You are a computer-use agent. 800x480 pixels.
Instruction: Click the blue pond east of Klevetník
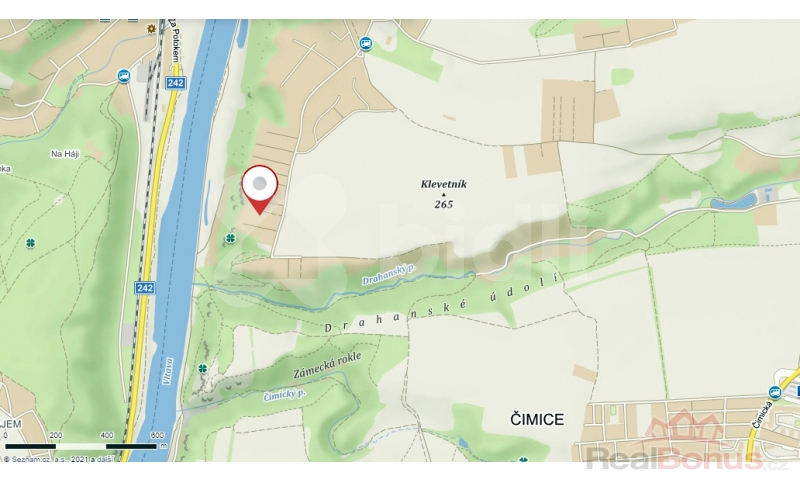click(x=734, y=201)
